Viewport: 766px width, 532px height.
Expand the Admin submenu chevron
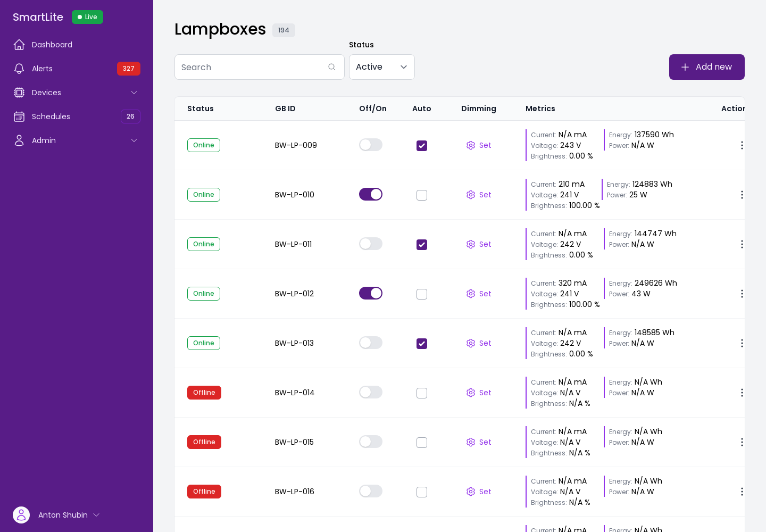click(134, 140)
